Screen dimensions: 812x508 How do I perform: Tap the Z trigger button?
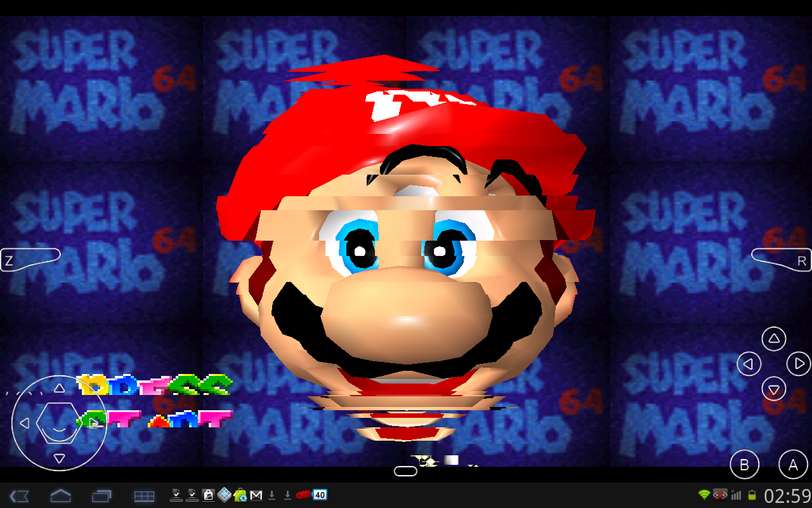(x=30, y=259)
